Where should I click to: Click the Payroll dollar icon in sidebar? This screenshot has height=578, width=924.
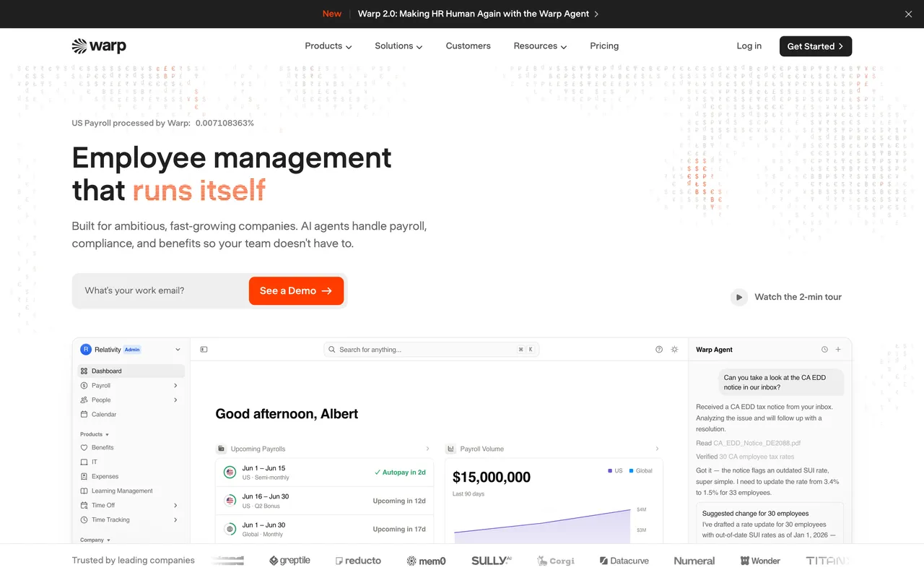point(84,386)
